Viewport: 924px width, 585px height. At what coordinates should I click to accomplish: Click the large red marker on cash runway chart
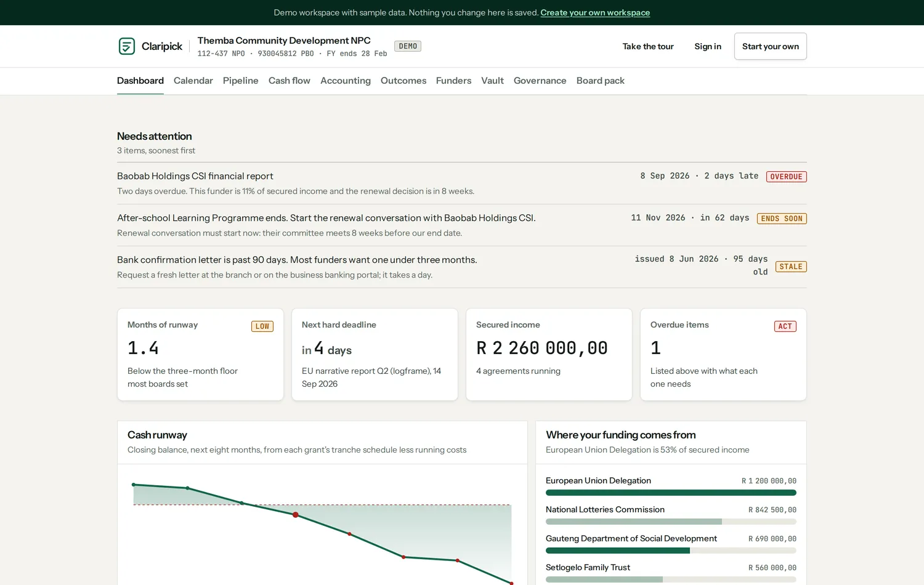tap(296, 515)
